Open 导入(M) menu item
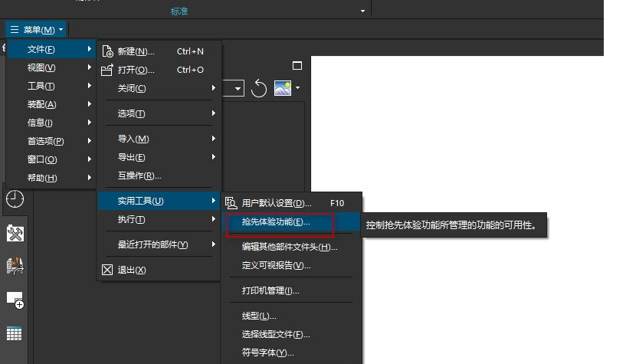 pos(159,139)
